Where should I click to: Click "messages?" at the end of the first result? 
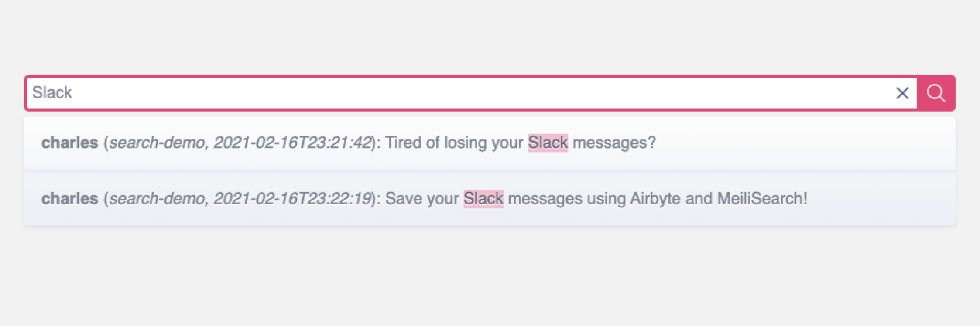tap(614, 143)
